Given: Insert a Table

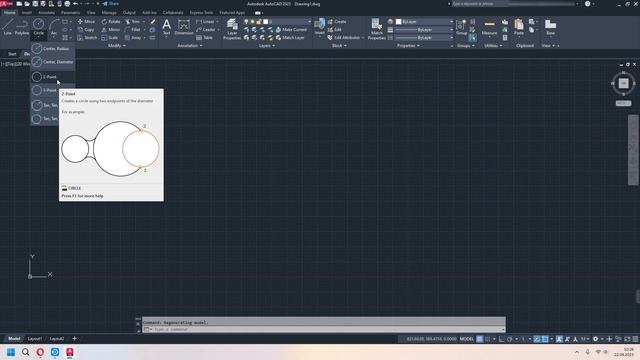Looking at the screenshot, I should (204, 38).
